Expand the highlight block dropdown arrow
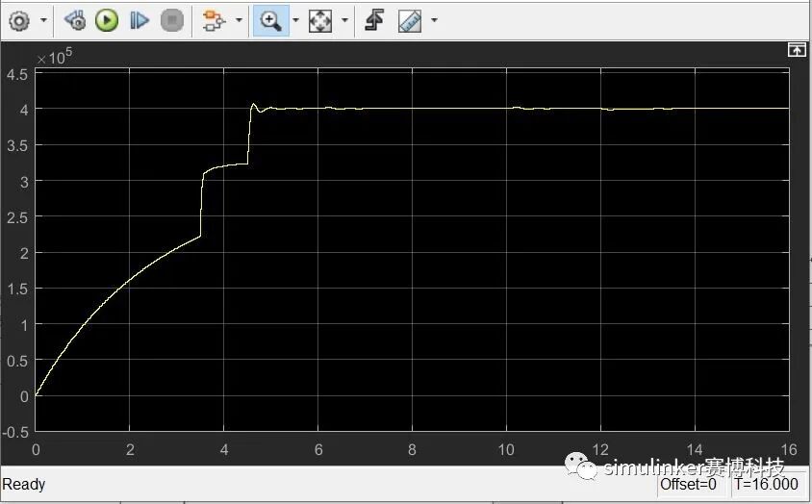Viewport: 812px width, 504px height. 239,21
